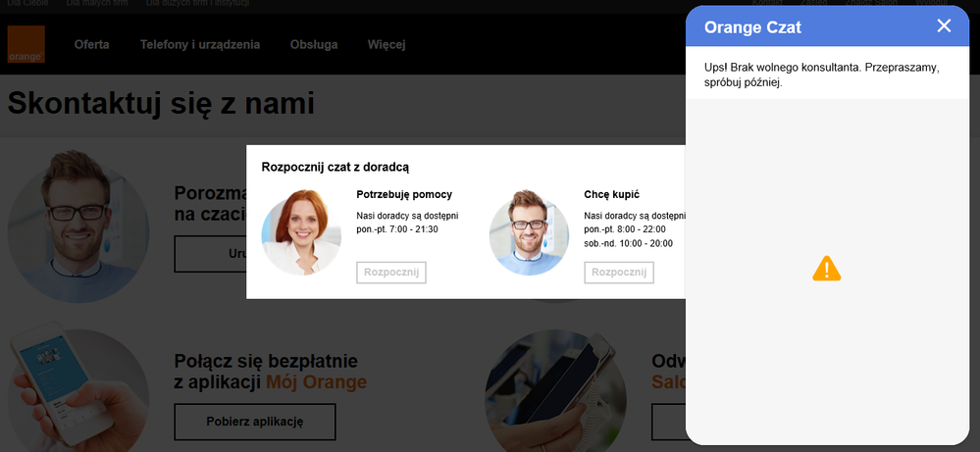
Task: Click the Mój Orange link text
Action: (316, 382)
